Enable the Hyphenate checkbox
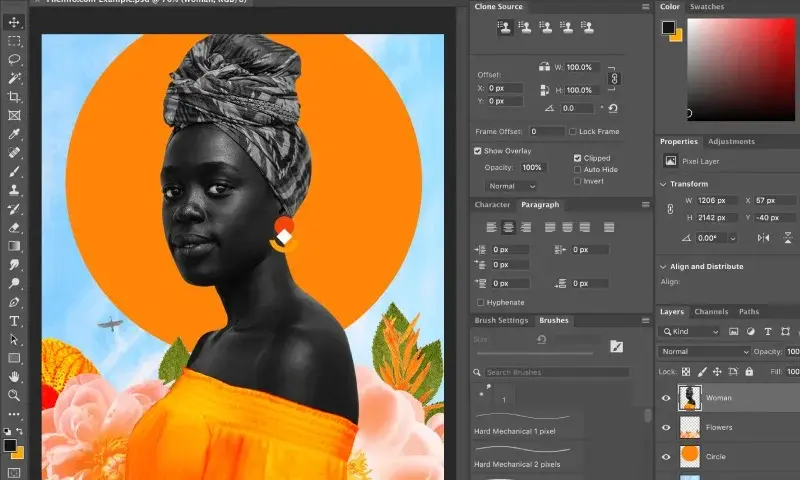 (x=480, y=302)
